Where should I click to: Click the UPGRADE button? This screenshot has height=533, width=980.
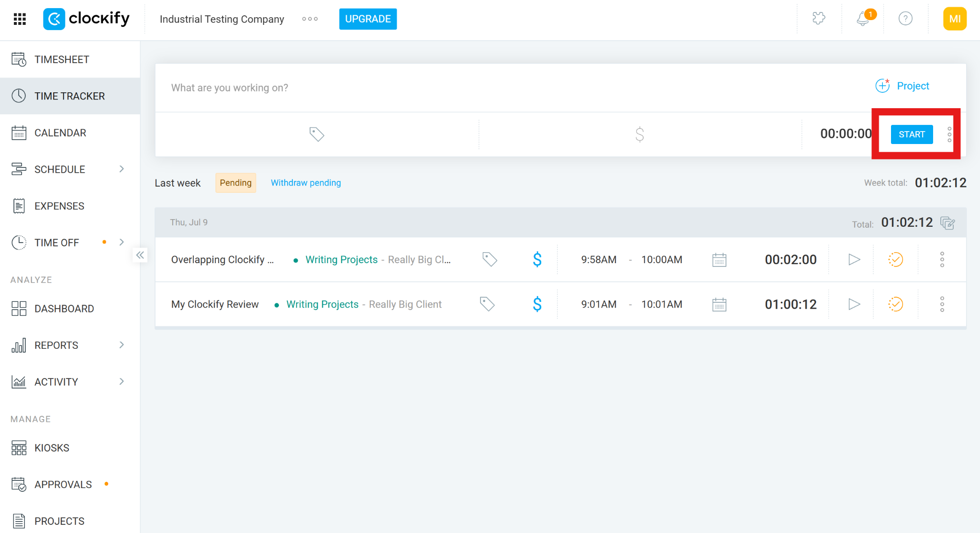368,19
